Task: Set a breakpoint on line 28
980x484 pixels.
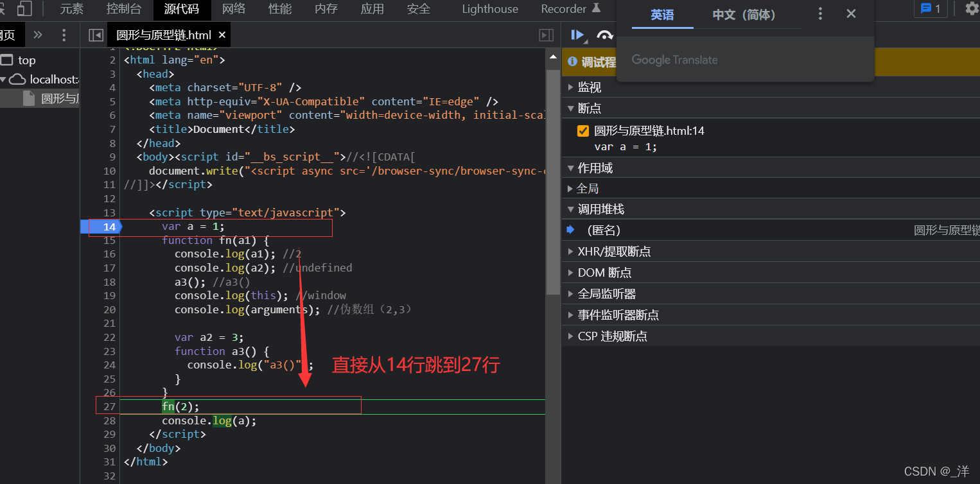Action: coord(109,420)
